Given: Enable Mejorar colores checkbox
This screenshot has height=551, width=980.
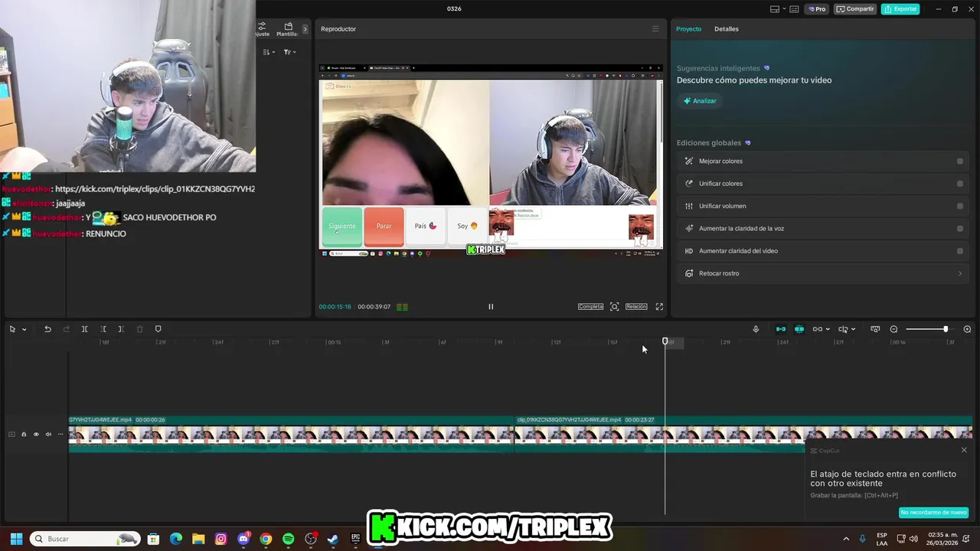Looking at the screenshot, I should pos(960,161).
